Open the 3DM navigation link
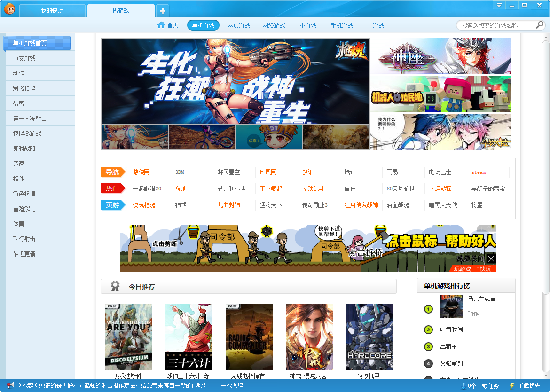This screenshot has height=392, width=550. pos(180,172)
